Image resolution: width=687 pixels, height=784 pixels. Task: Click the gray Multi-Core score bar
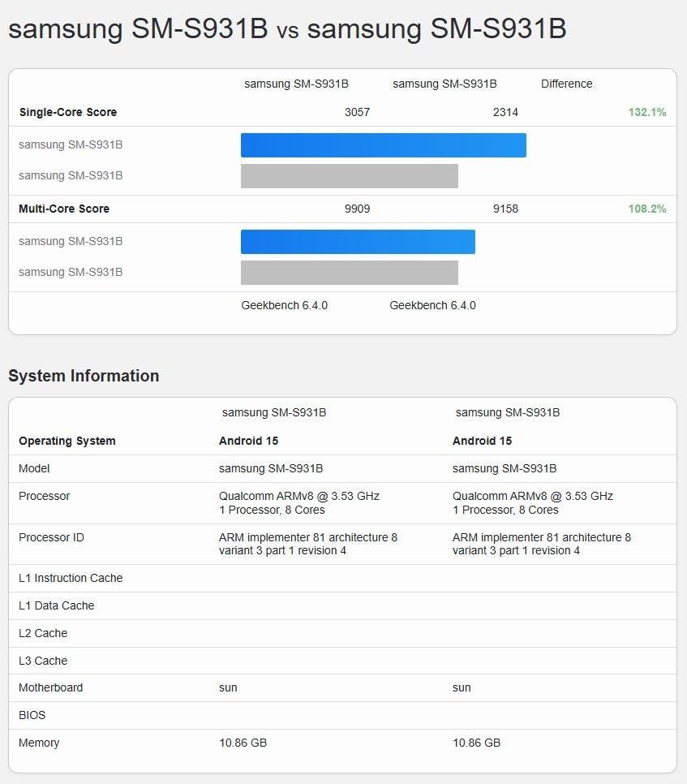tap(350, 273)
